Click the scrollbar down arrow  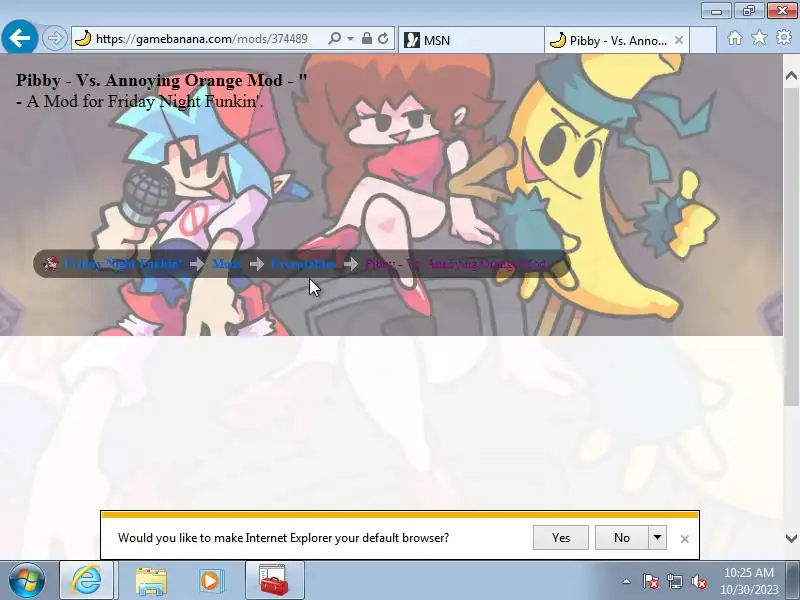pos(791,538)
